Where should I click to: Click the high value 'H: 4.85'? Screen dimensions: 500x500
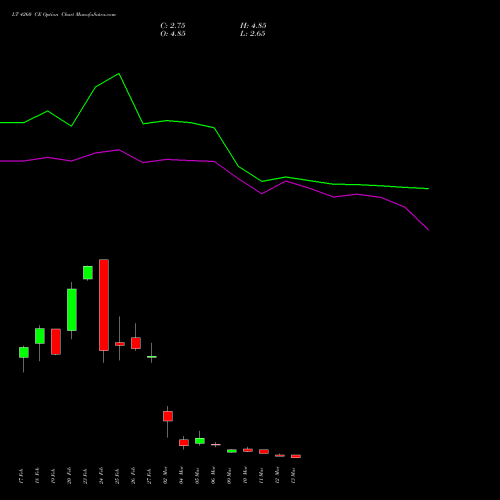point(253,26)
